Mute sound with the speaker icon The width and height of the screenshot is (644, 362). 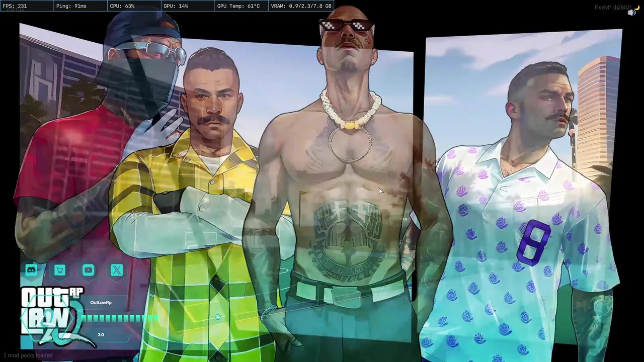631,13
